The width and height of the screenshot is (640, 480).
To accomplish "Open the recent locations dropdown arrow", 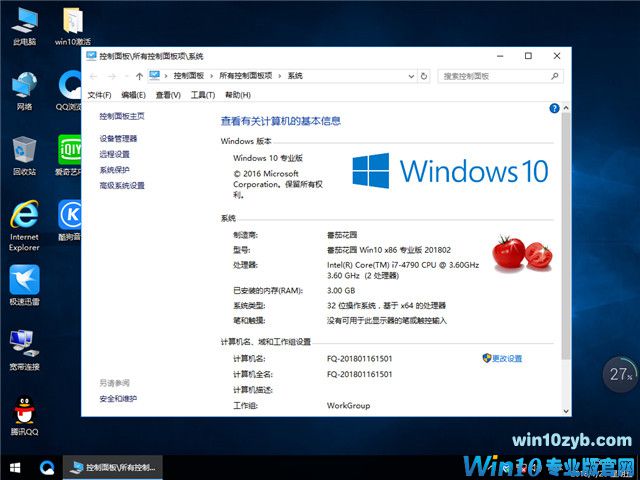I will pos(126,76).
